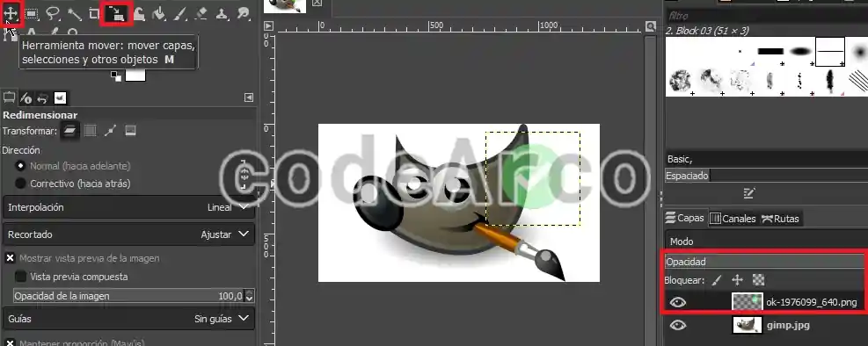Select the layer named ok-1976099_640.png
The image size is (868, 346).
coord(812,302)
